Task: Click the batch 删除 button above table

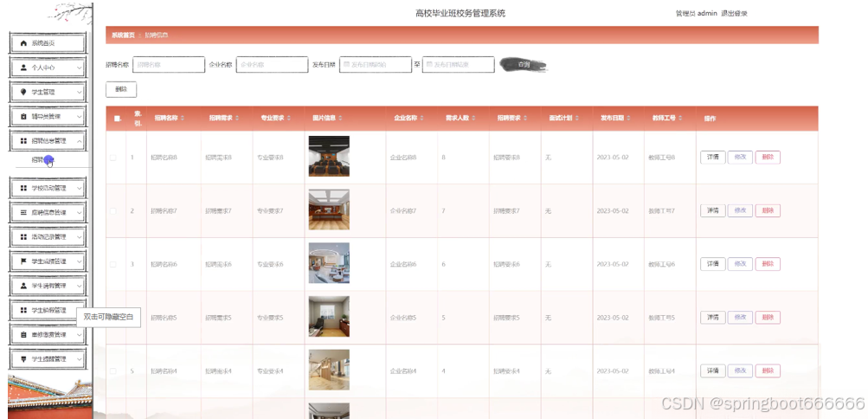Action: pos(120,89)
